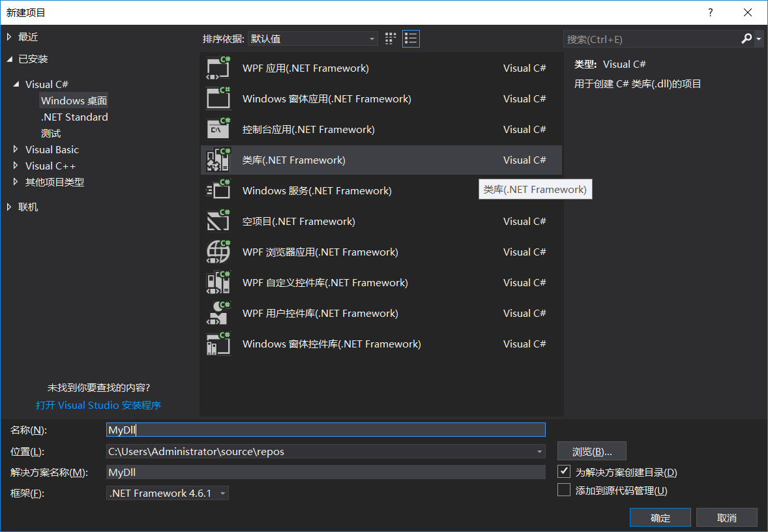Open the search options dropdown arrow
The image size is (768, 532).
[759, 38]
